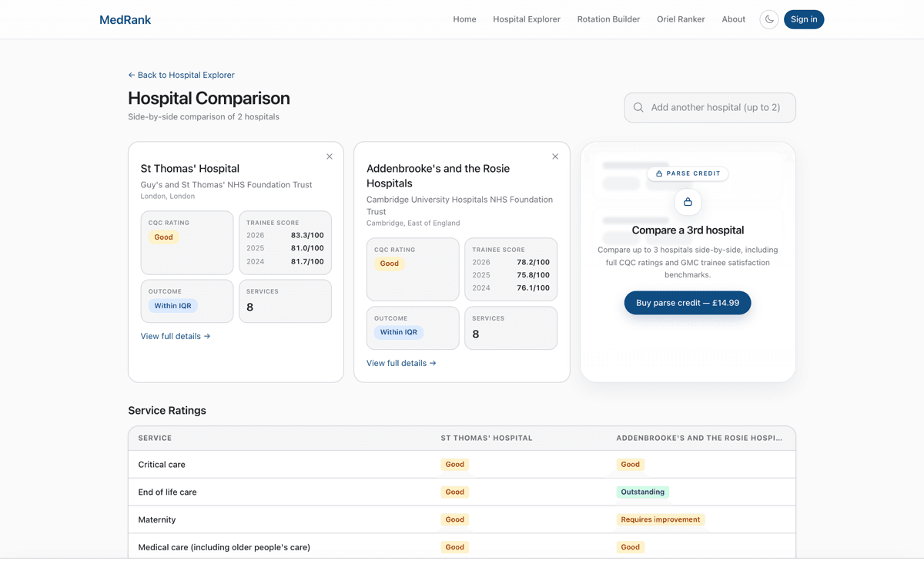Click the Addenbrooke's column header in Service Ratings
This screenshot has height=578, width=924.
pyautogui.click(x=699, y=438)
